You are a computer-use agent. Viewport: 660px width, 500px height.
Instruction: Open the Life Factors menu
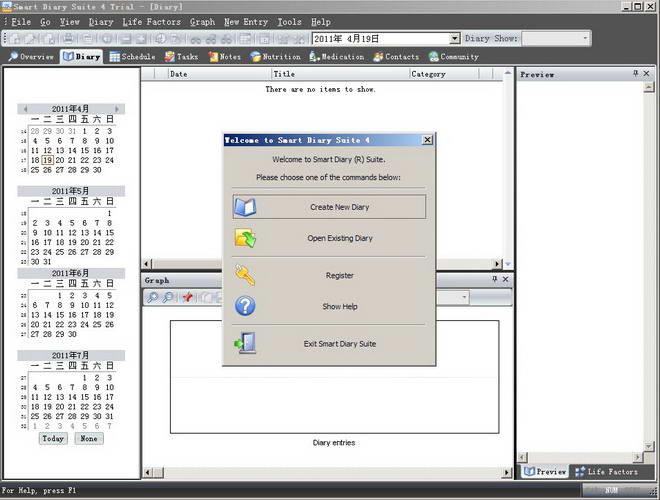point(152,22)
